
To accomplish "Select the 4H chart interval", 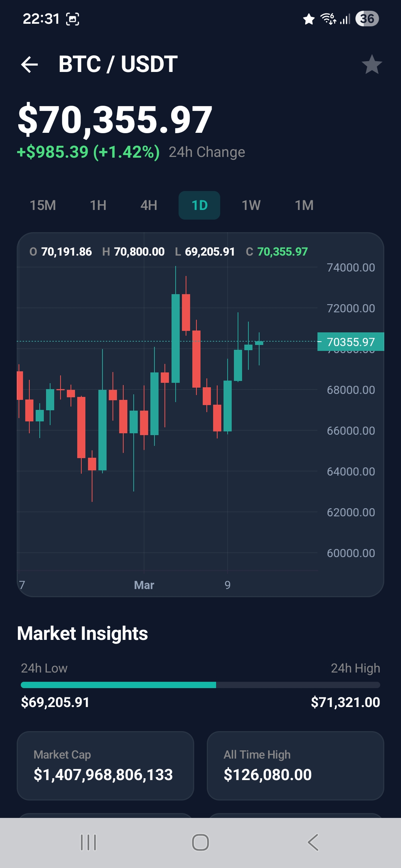I will 149,205.
